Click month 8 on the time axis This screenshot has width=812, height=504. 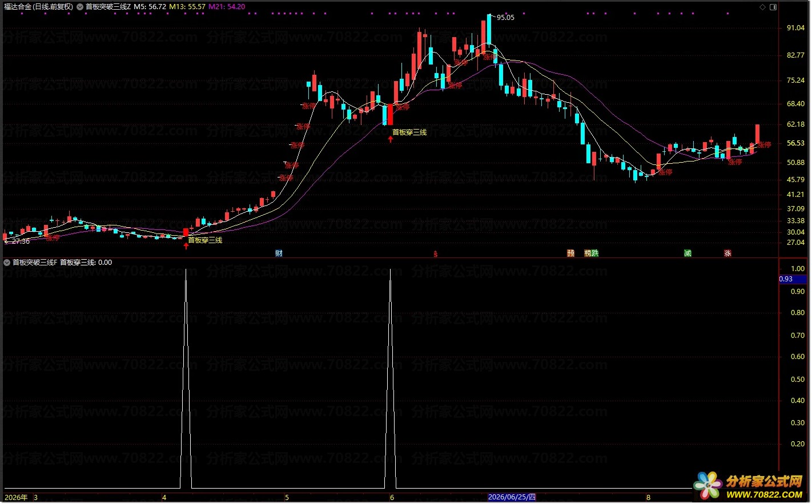(648, 498)
